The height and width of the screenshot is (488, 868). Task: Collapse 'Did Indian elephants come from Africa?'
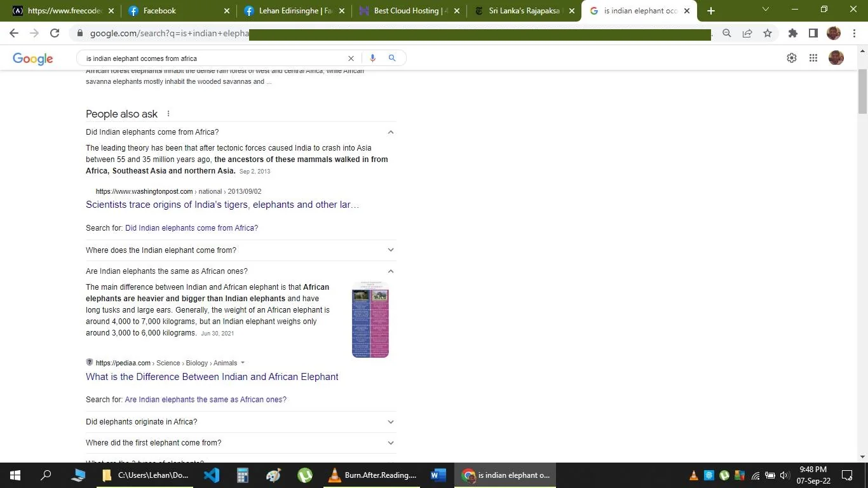point(241,132)
